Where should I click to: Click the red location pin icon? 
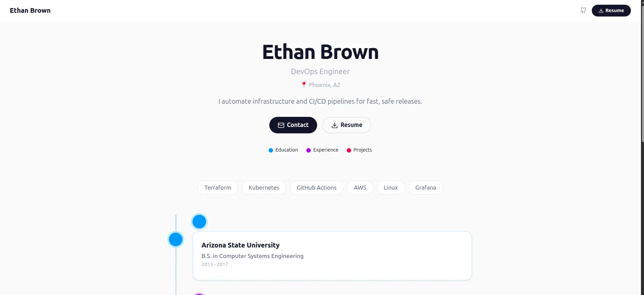click(304, 85)
